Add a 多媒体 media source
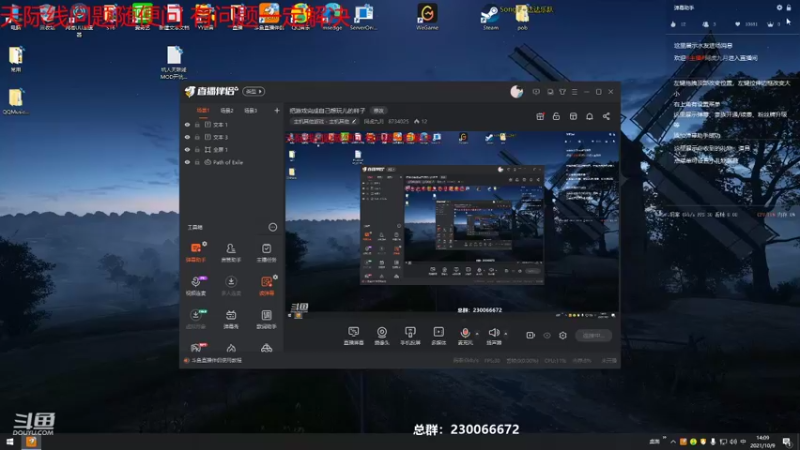Image resolution: width=800 pixels, height=450 pixels. 438,335
